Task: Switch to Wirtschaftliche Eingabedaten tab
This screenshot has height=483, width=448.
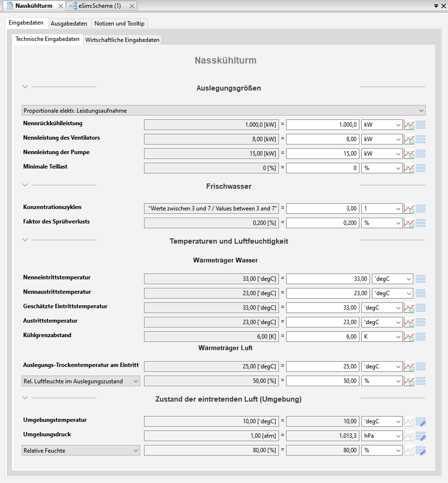Action: click(122, 40)
